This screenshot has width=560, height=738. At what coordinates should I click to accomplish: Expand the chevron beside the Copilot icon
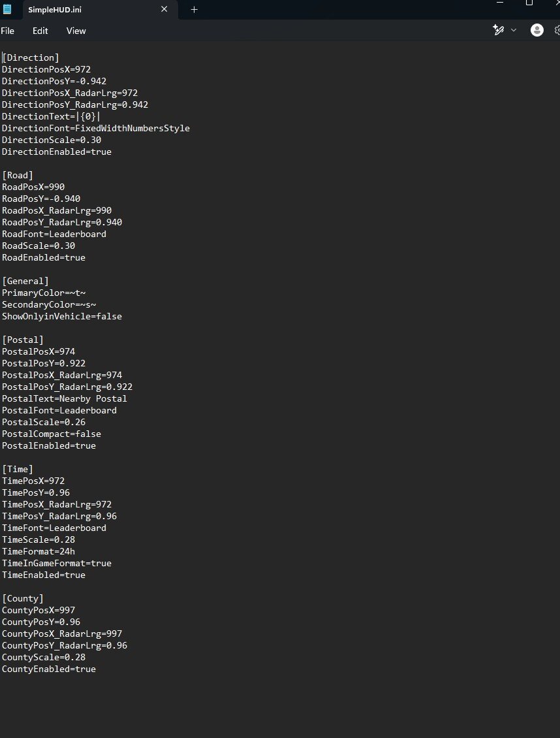pos(514,30)
